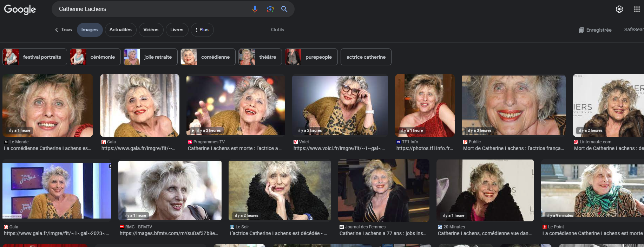Apply the festival portraits filter chip
The height and width of the screenshot is (247, 644).
pos(34,57)
